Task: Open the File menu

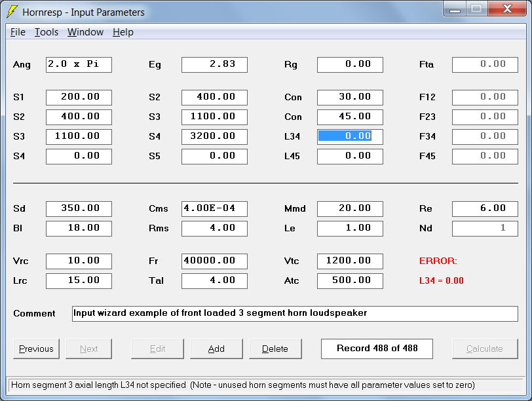Action: pos(18,32)
